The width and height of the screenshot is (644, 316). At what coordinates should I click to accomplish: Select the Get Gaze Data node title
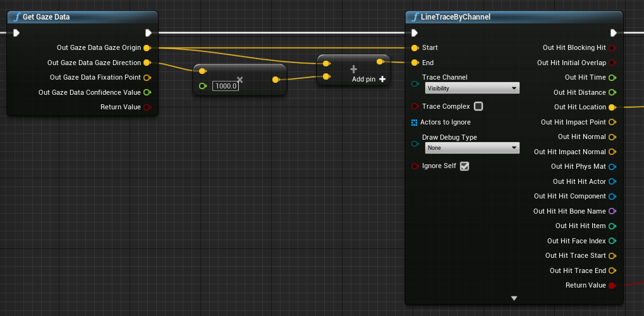coord(46,17)
